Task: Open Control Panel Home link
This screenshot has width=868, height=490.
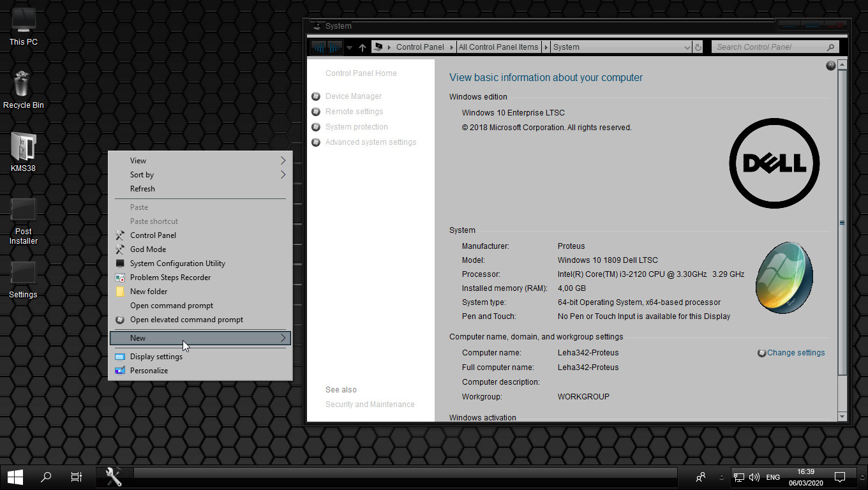Action: [x=361, y=73]
